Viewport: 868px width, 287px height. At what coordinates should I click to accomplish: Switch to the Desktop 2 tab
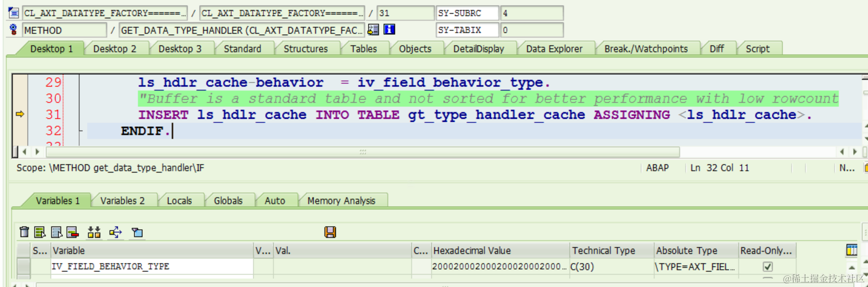[x=115, y=49]
